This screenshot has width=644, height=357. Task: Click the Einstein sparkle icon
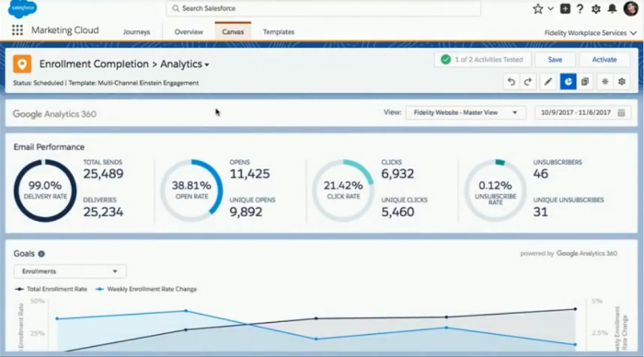605,82
